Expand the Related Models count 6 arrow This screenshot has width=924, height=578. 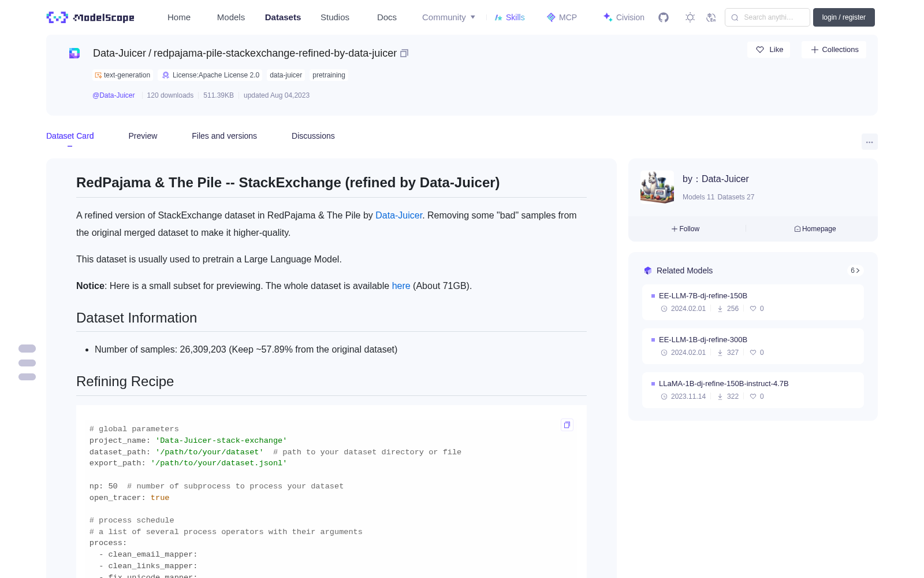coord(855,271)
